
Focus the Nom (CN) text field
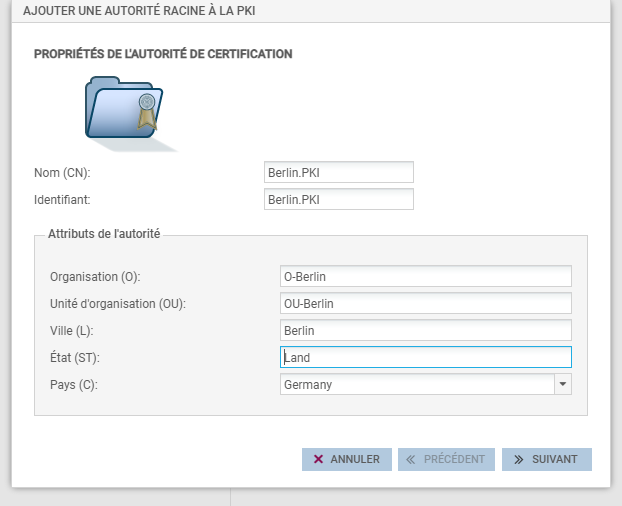point(338,173)
